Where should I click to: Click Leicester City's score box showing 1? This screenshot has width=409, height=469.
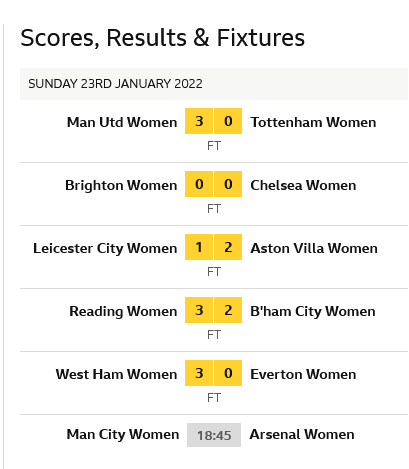199,247
